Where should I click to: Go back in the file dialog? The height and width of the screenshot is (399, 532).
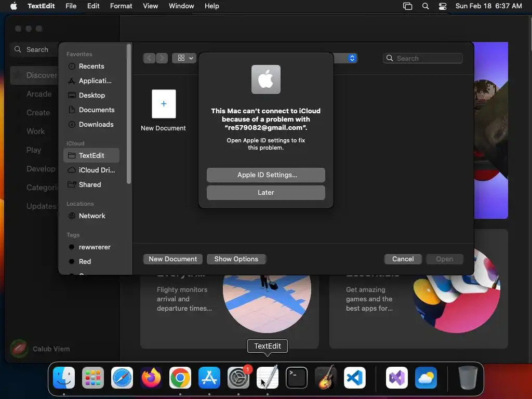click(x=149, y=58)
